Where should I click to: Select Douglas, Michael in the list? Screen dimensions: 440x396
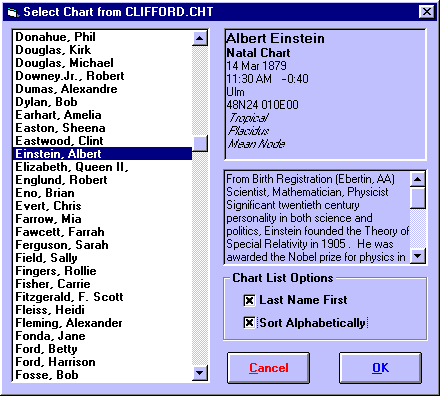click(102, 63)
